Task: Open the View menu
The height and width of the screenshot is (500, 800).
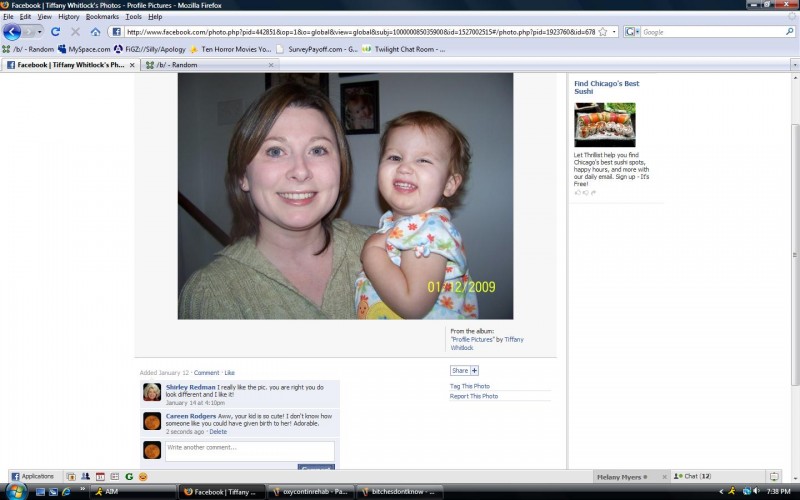Action: (44, 16)
